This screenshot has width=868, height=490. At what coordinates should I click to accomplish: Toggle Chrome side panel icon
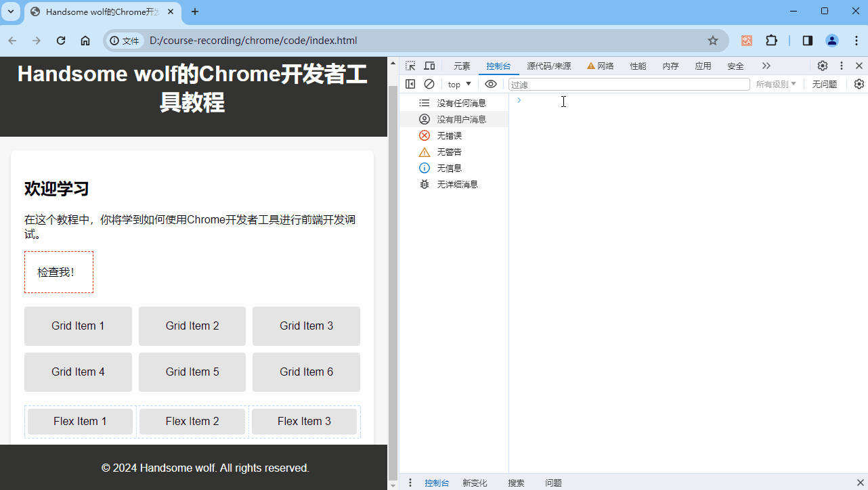coord(807,41)
